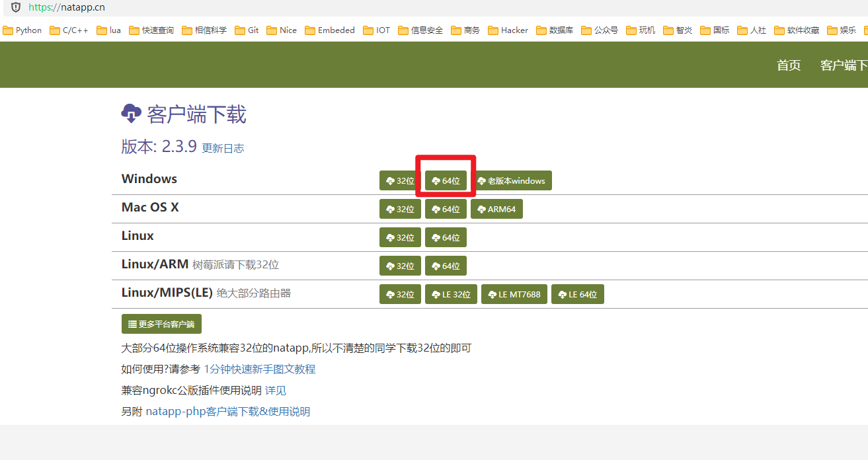Screen dimensions: 868x460
Task: Download Linux 32位 client
Action: point(400,237)
